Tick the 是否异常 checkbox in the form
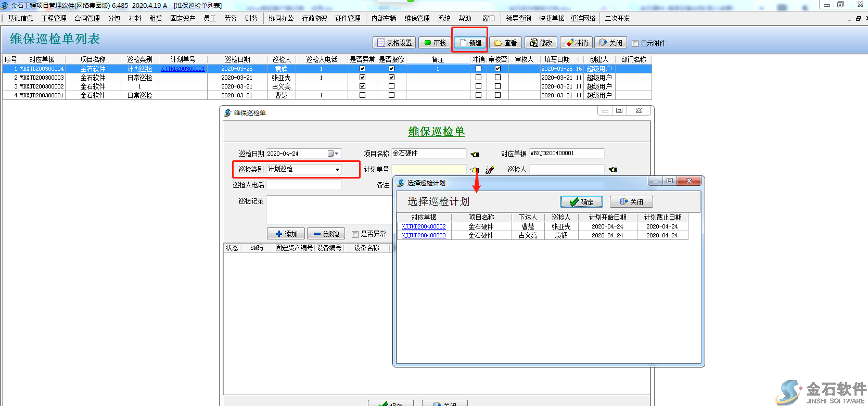 (x=355, y=234)
